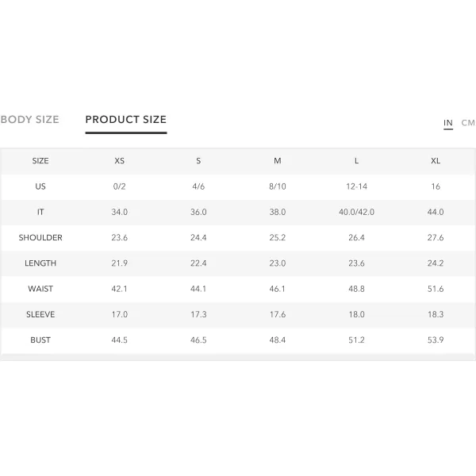Select the 53.9 bust XL cell
The width and height of the screenshot is (476, 476).
point(436,340)
